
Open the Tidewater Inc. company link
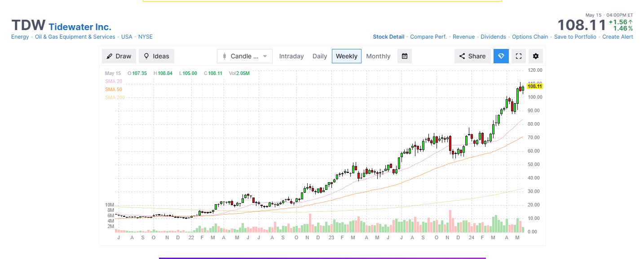point(80,27)
